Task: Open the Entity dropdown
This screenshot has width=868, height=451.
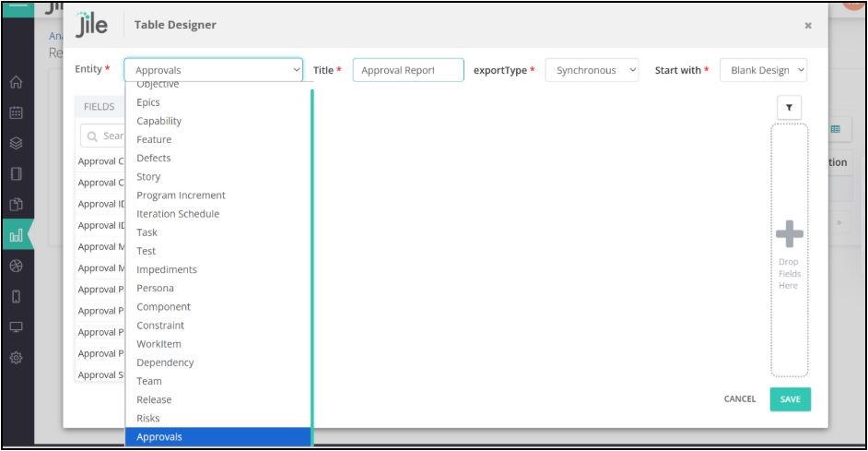Action: (213, 70)
